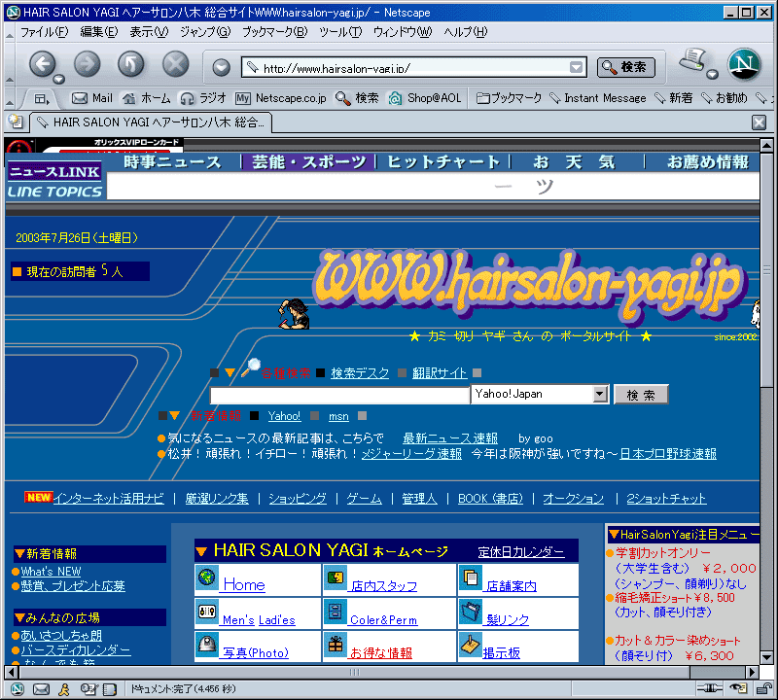Click the Shop@AOL toolbar shortcut
The width and height of the screenshot is (778, 700).
click(x=425, y=98)
